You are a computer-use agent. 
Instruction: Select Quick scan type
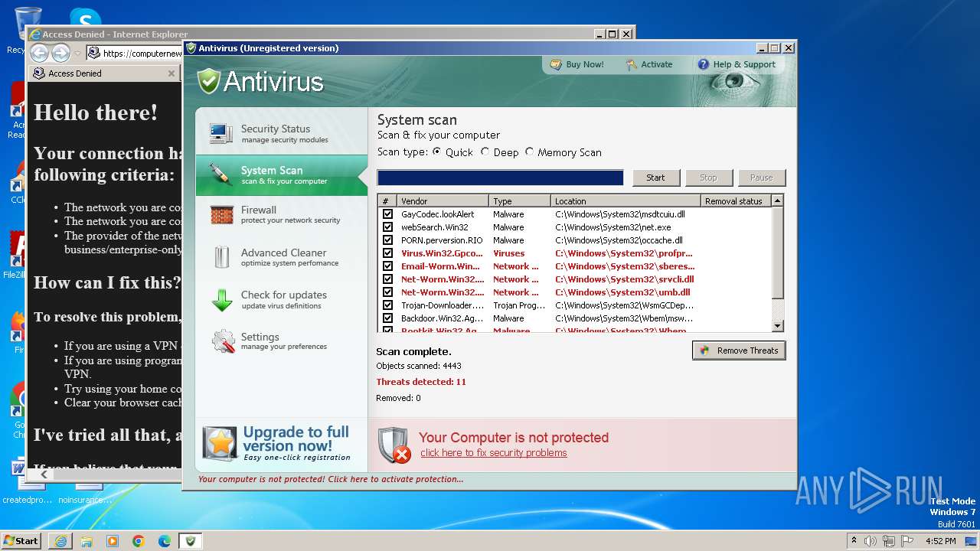437,152
